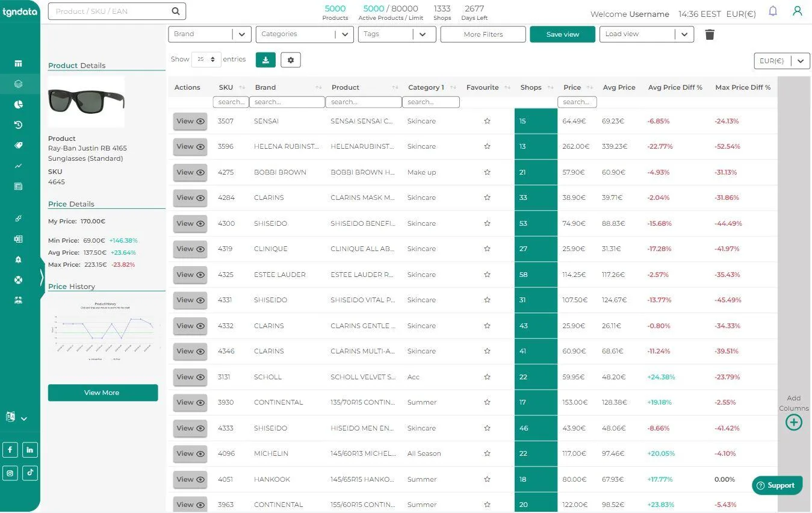Open the Instagram social link
Screen dimensions: 812x513
[10, 473]
